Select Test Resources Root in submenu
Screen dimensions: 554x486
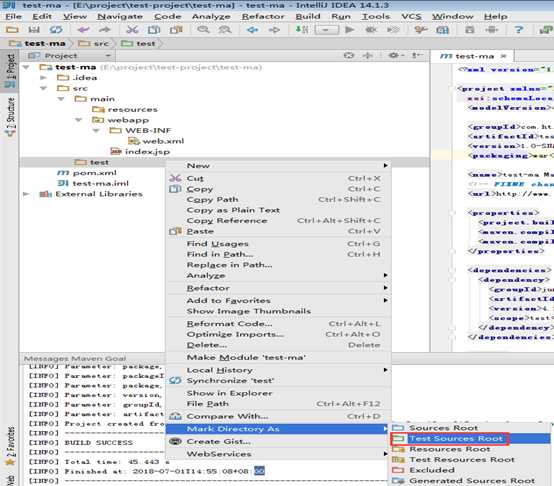coord(471,460)
